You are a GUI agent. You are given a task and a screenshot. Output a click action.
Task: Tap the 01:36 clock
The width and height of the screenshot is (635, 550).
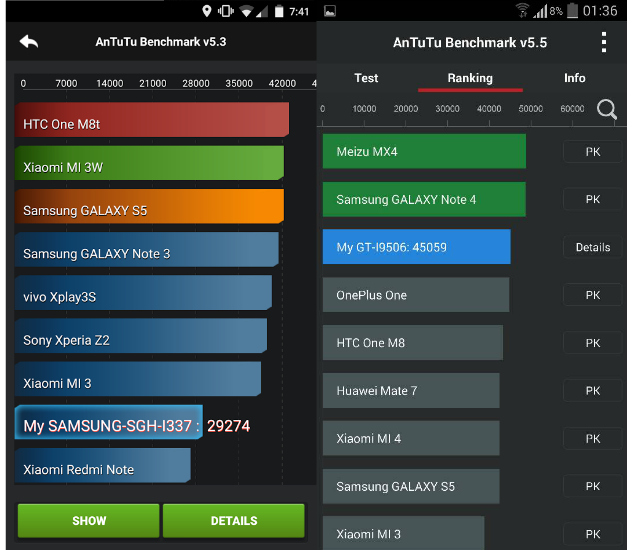600,11
